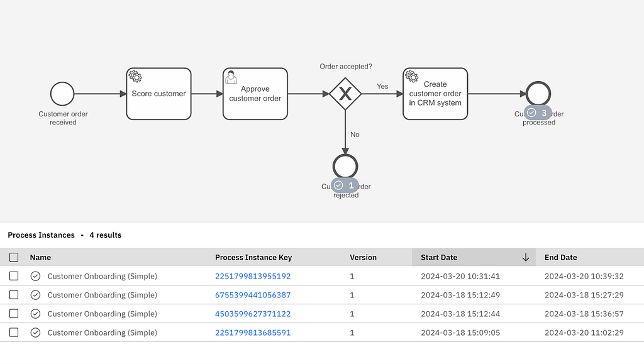644x364 pixels.
Task: Click the name in row 2251799813685591
Action: [103, 333]
